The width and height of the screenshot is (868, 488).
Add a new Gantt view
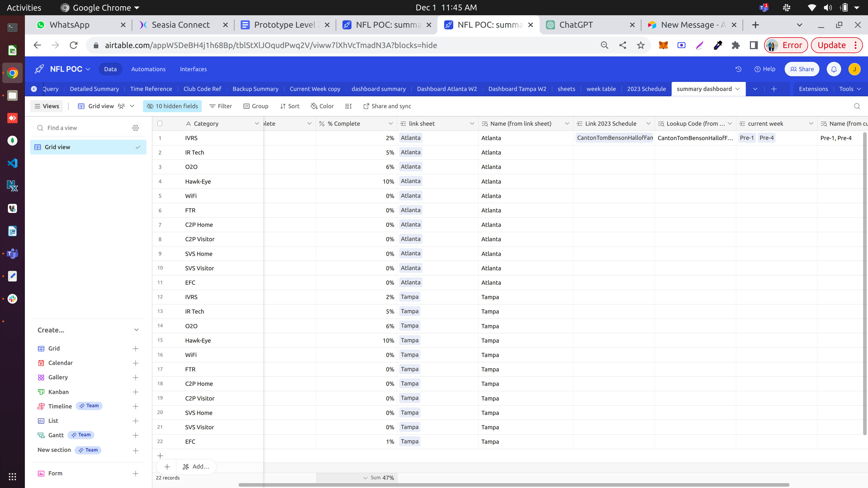tap(135, 435)
